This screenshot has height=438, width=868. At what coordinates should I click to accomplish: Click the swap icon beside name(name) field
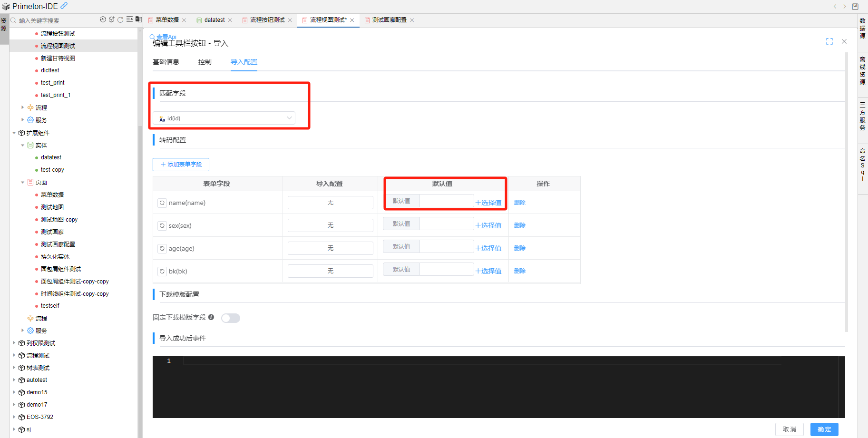[162, 203]
